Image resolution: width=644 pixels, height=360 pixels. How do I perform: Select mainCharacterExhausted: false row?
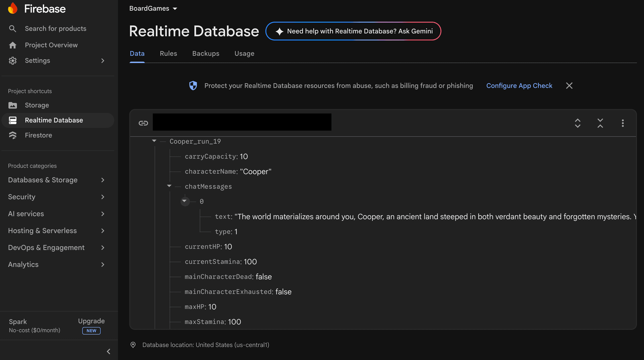coord(238,292)
